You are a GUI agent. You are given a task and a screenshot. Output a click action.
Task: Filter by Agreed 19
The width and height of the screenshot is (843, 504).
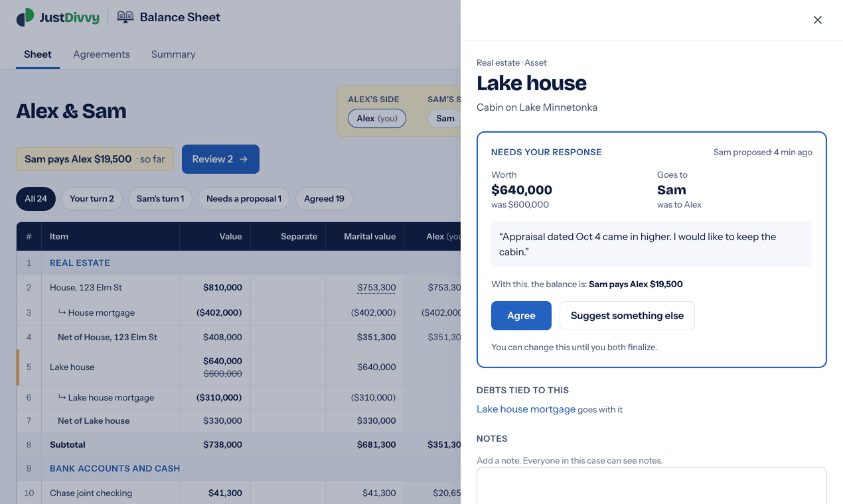(x=324, y=199)
